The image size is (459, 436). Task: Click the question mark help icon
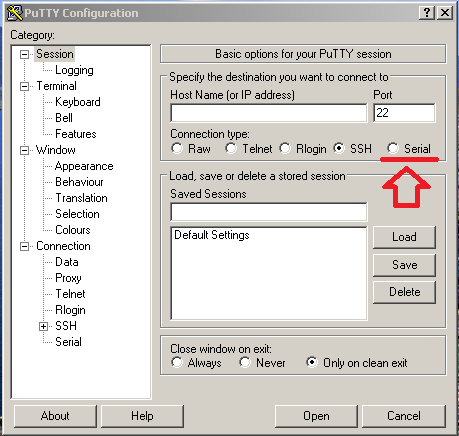pos(427,13)
